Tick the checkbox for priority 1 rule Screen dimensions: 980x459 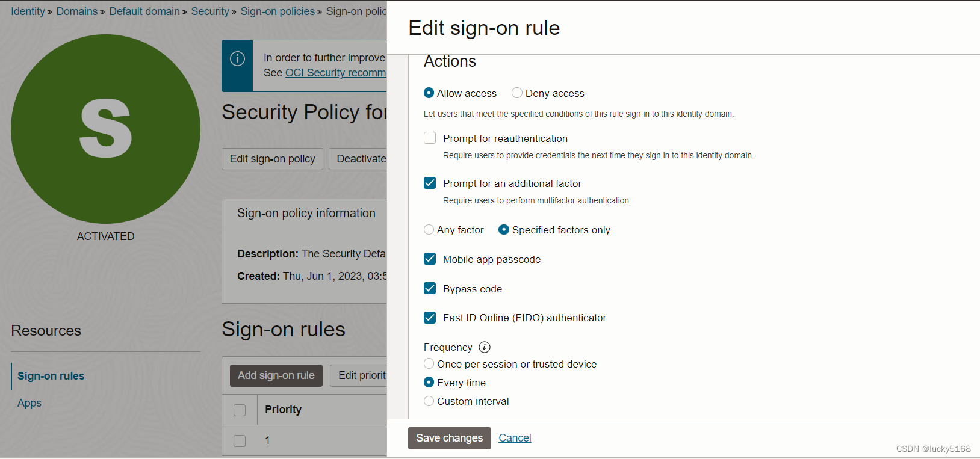click(240, 440)
